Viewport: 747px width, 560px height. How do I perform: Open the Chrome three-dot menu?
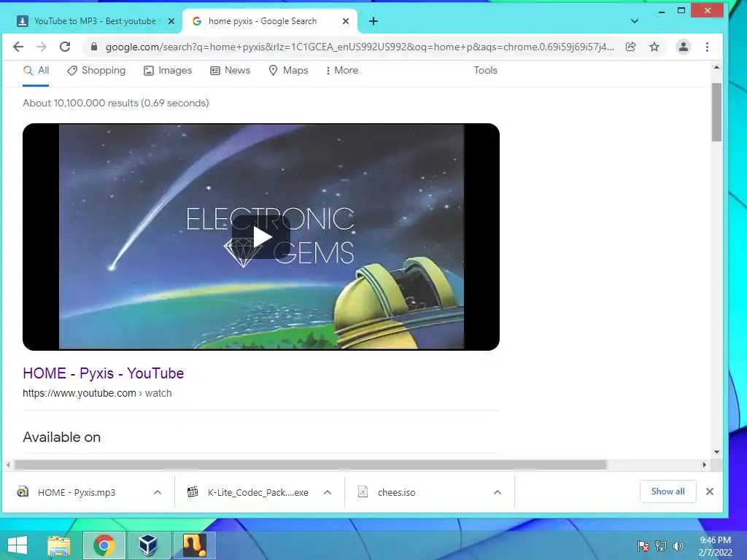click(x=707, y=47)
